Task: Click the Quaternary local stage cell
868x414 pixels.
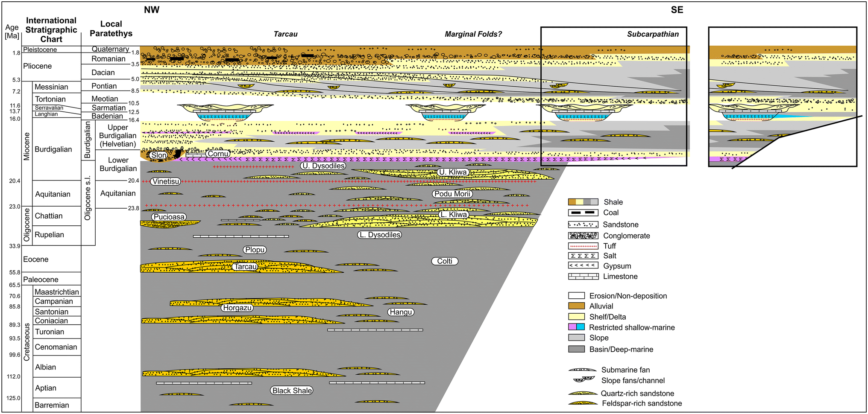Action: pos(110,50)
